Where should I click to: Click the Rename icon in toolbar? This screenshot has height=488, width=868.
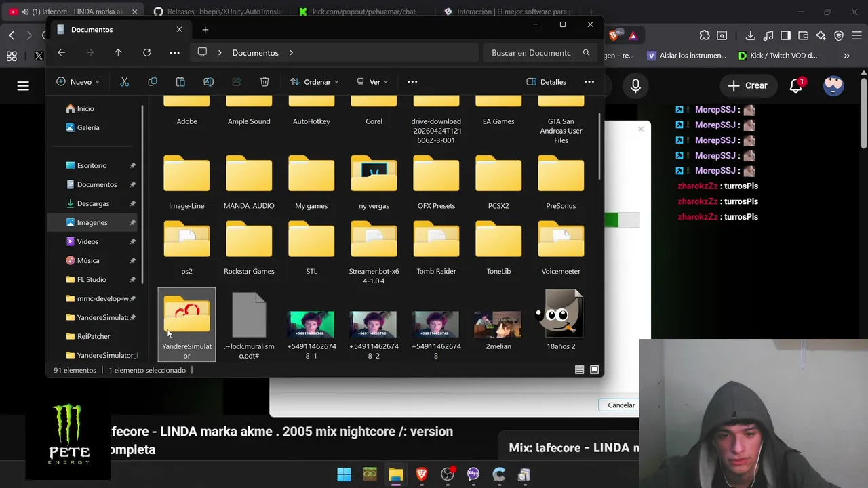tap(208, 82)
